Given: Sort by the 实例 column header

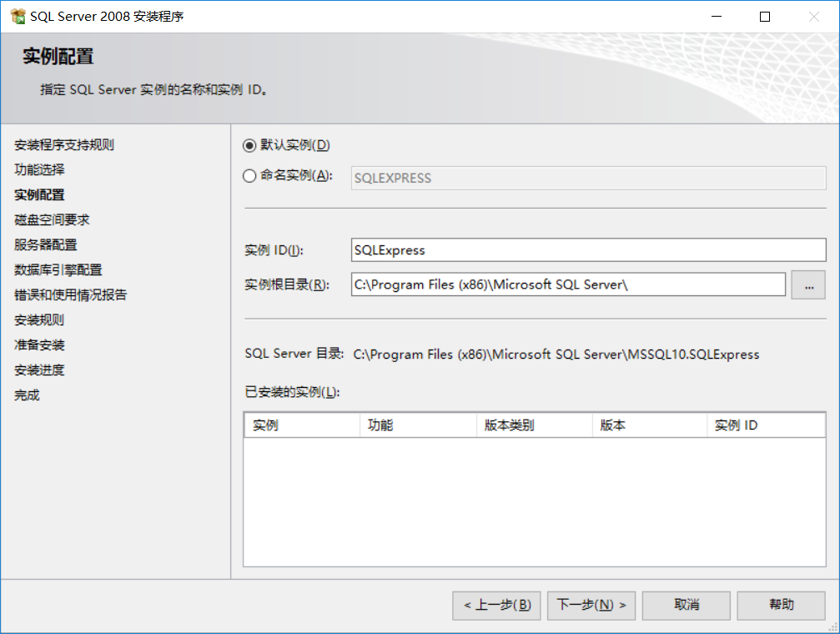Looking at the screenshot, I should (x=302, y=425).
